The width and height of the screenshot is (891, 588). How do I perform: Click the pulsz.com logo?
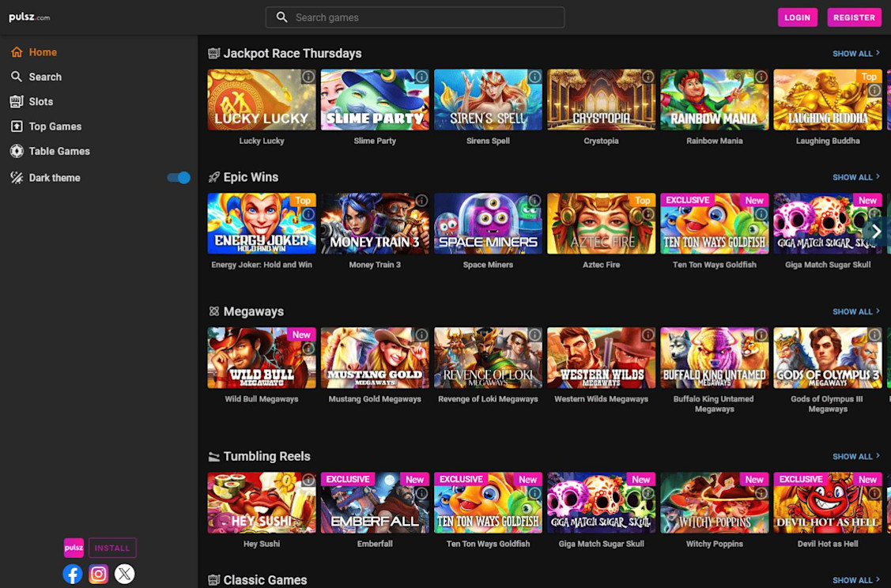[x=29, y=17]
